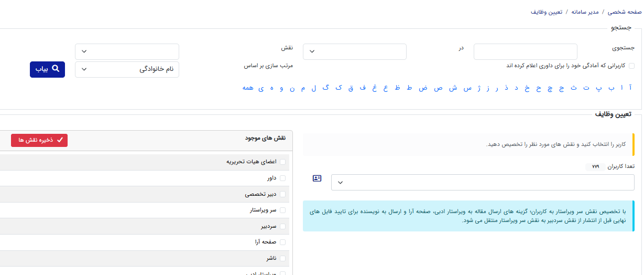Image resolution: width=644 pixels, height=275 pixels.
Task: Click the جستجوی search text field
Action: [525, 51]
